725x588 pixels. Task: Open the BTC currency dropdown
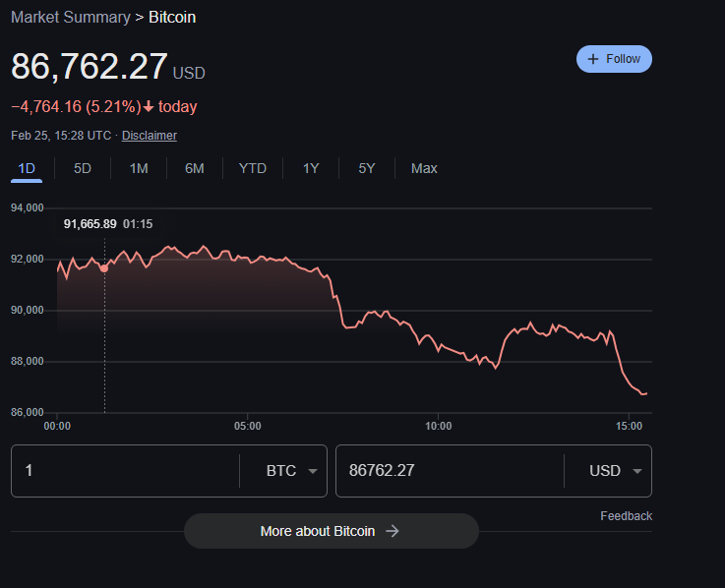tap(291, 471)
